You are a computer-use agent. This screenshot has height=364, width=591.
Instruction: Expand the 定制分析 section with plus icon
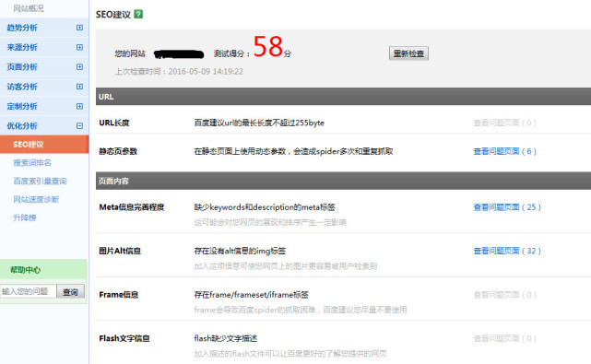79,106
